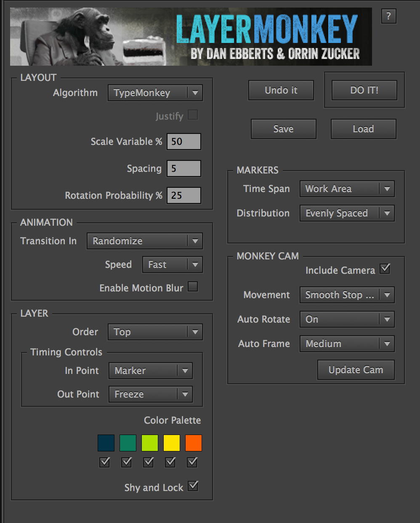Screen dimensions: 420x523
Task: Open the Transition In dropdown
Action: point(144,241)
